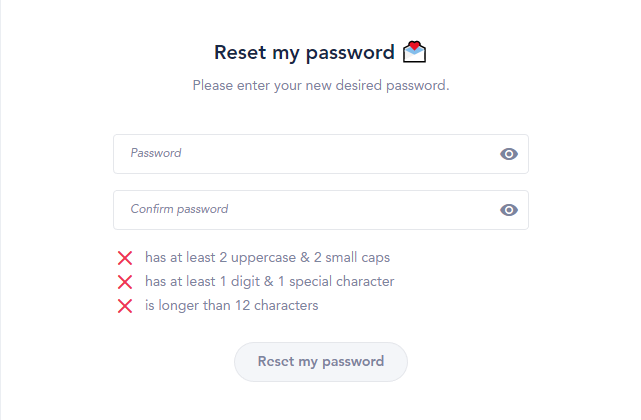This screenshot has height=420, width=641.
Task: Click the words "special character" in second rule
Action: (x=342, y=281)
